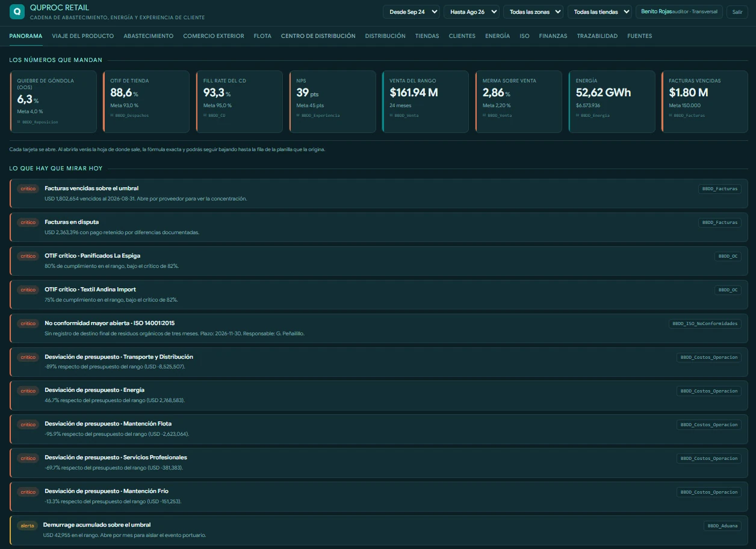
Task: Switch to Viaje del Producto tab
Action: point(83,36)
